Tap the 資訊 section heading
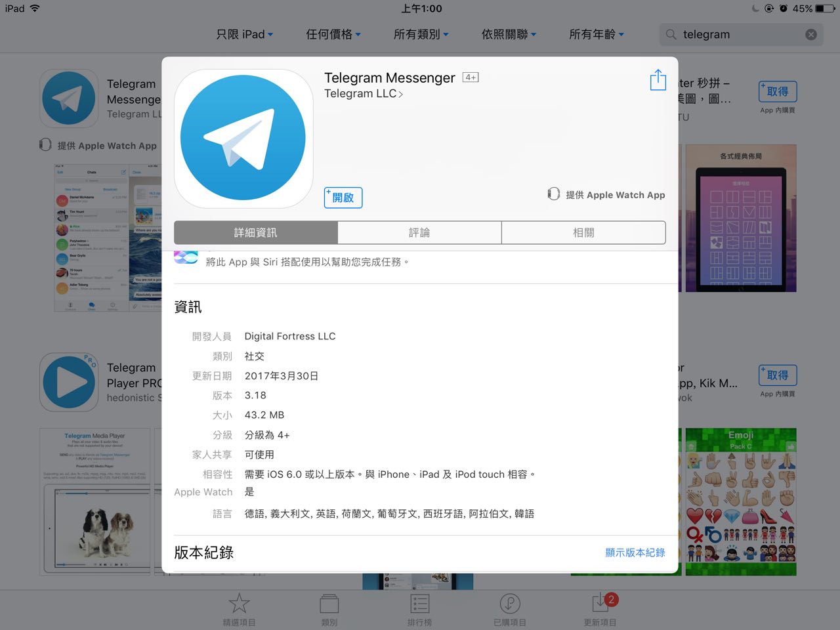 click(x=188, y=307)
